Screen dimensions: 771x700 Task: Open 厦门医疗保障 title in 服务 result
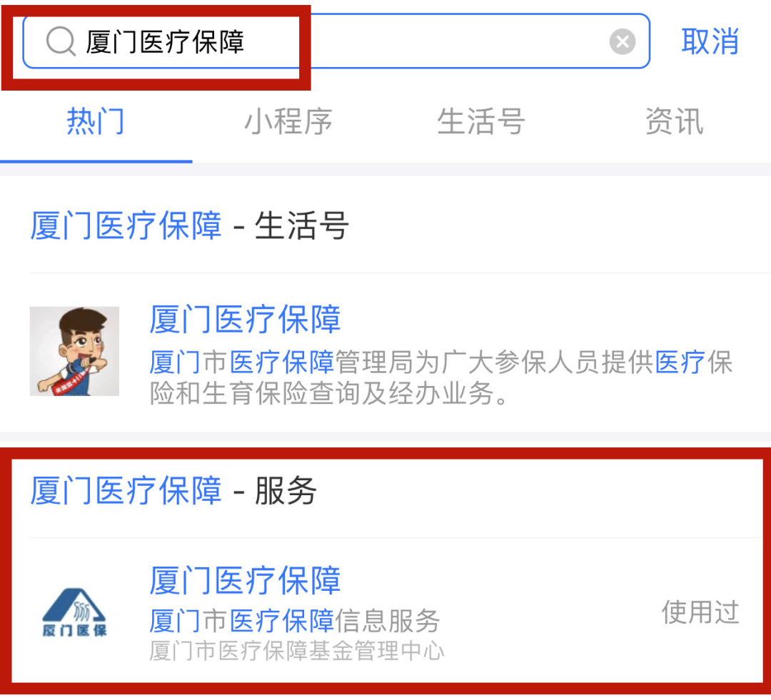(x=245, y=580)
